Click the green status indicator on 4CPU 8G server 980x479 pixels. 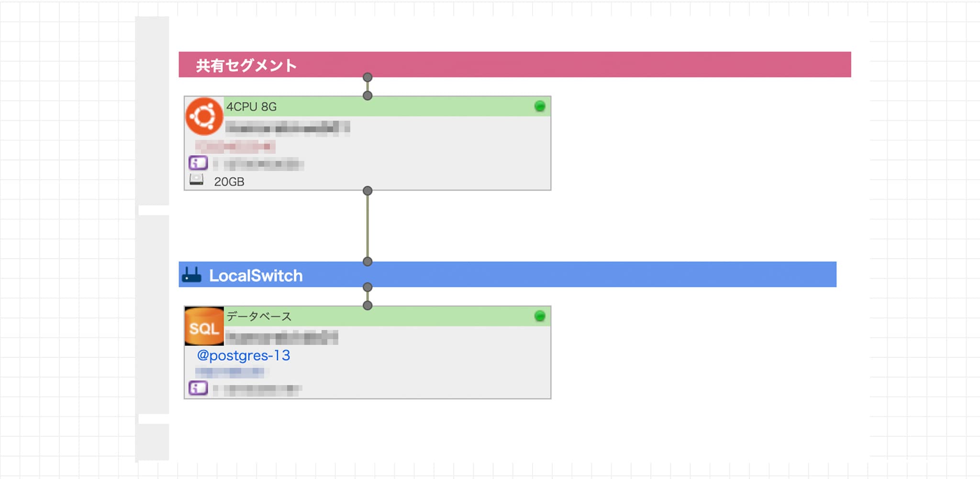pos(540,106)
